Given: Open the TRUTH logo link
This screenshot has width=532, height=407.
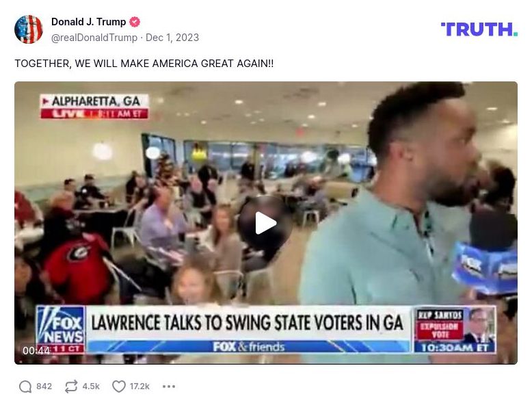Looking at the screenshot, I should 479,29.
